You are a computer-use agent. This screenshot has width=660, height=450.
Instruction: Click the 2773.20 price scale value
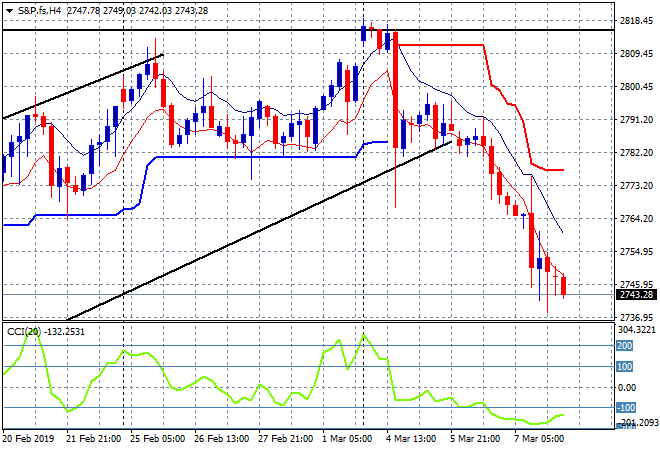636,186
